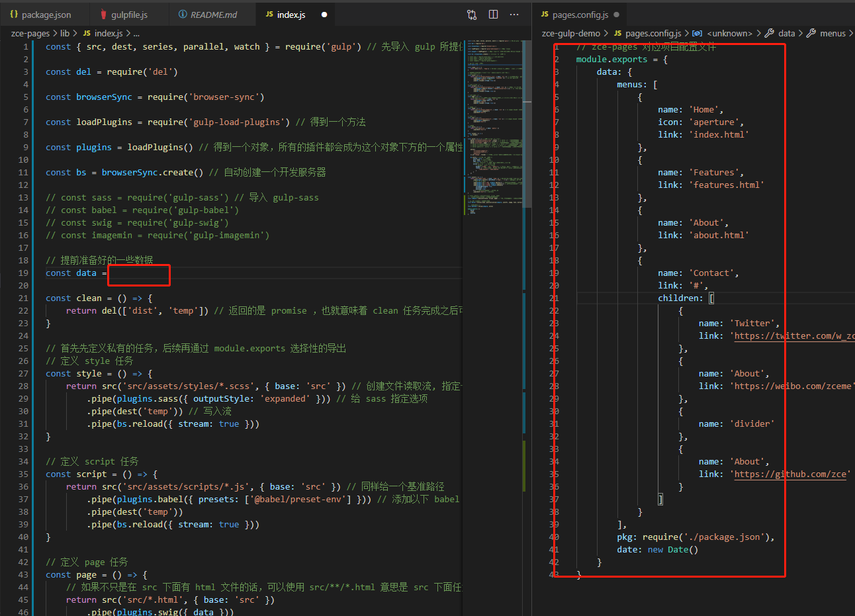Click the zce-pages breadcrumb
This screenshot has width=855, height=616.
pyautogui.click(x=30, y=33)
